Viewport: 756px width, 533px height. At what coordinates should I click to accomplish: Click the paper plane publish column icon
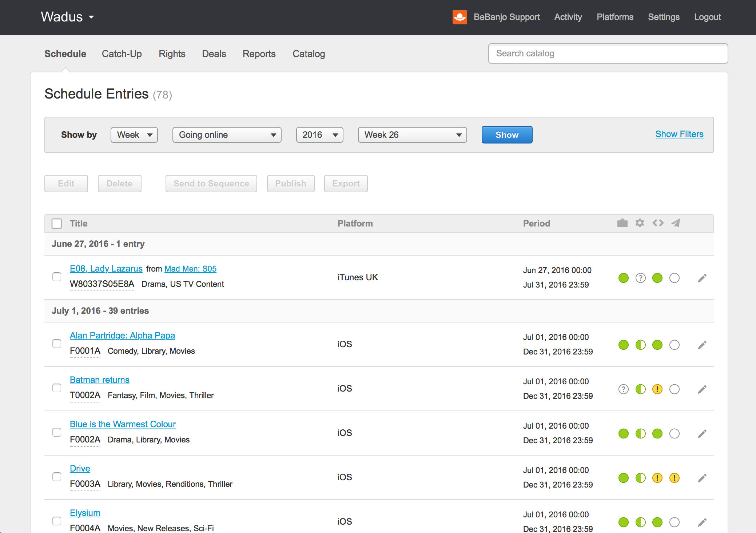[x=676, y=223]
